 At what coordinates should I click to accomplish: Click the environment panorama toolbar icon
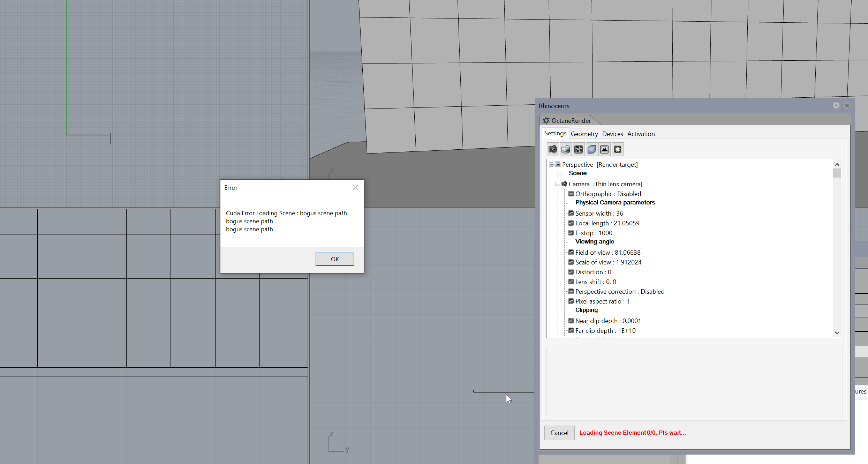point(566,150)
